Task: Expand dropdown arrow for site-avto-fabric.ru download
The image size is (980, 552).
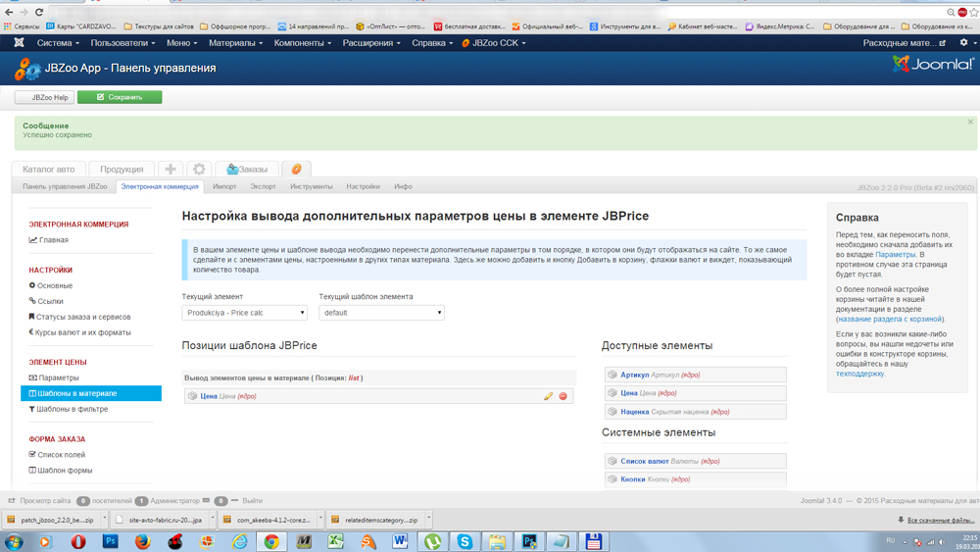Action: pyautogui.click(x=213, y=520)
